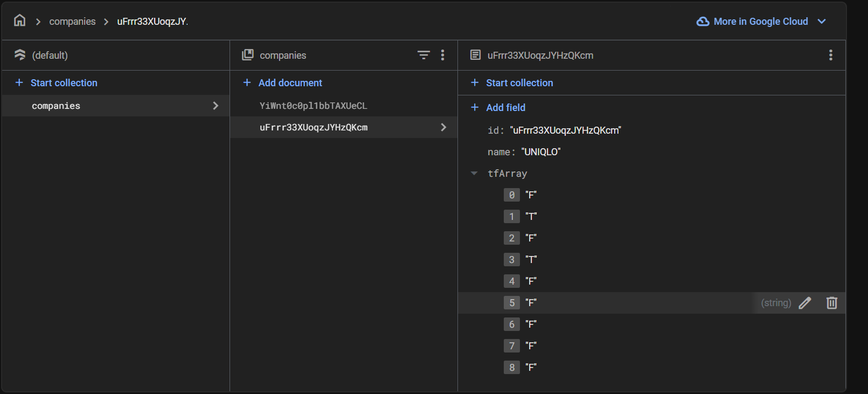The width and height of the screenshot is (868, 394).
Task: Expand the More in Google Cloud dropdown
Action: click(822, 22)
